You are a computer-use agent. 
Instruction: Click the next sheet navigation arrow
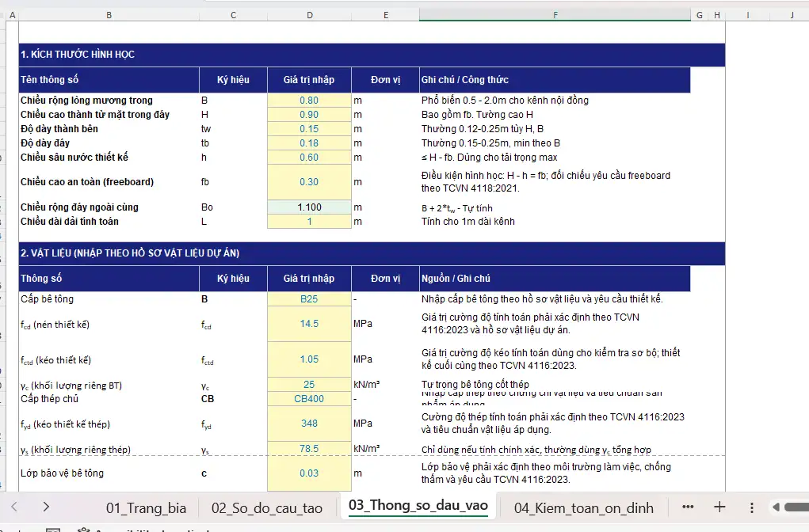click(x=46, y=507)
